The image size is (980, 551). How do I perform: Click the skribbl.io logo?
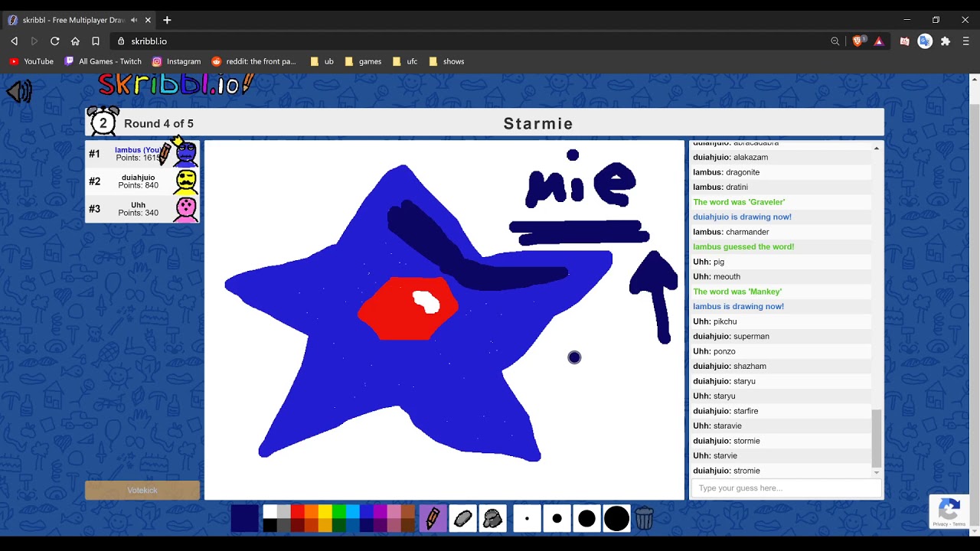point(175,83)
